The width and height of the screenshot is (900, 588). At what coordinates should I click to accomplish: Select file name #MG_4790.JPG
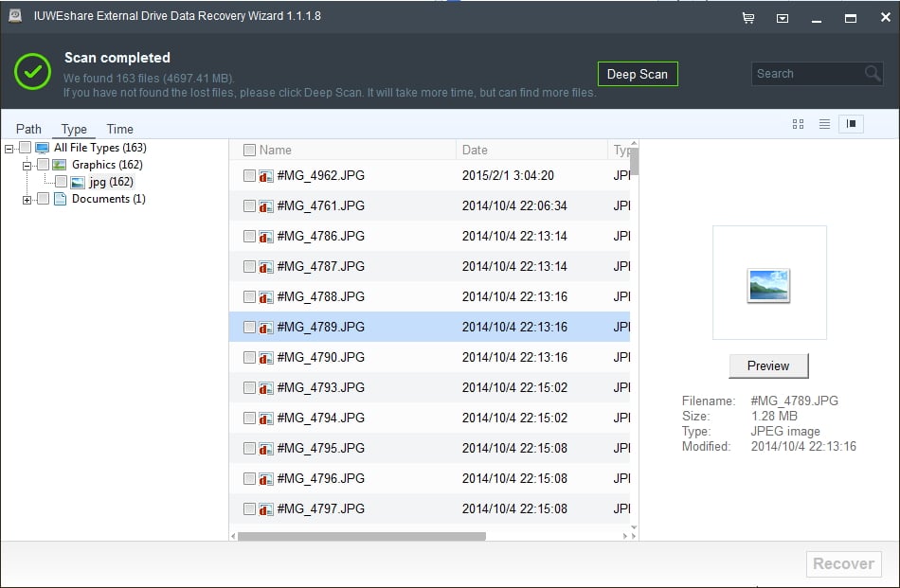tap(321, 357)
